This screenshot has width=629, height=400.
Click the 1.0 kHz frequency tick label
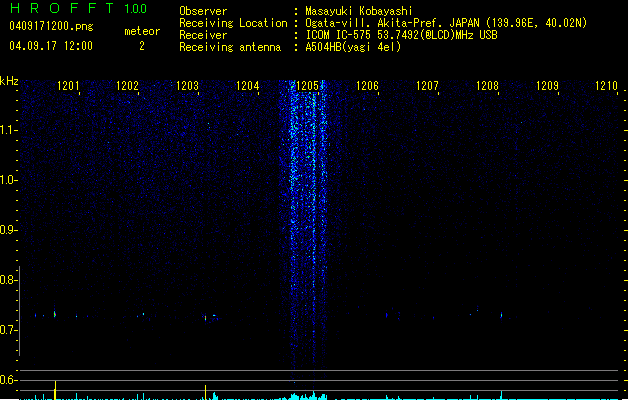8,180
